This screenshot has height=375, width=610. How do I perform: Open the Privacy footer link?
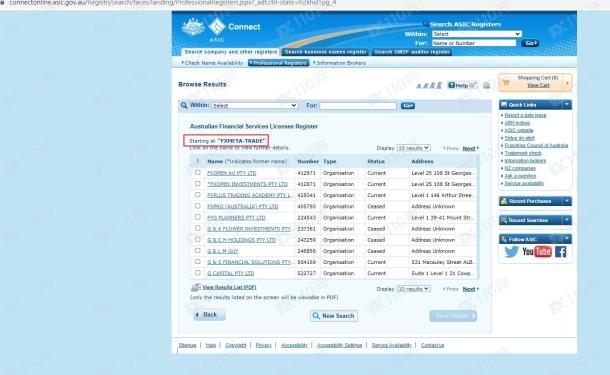click(263, 345)
